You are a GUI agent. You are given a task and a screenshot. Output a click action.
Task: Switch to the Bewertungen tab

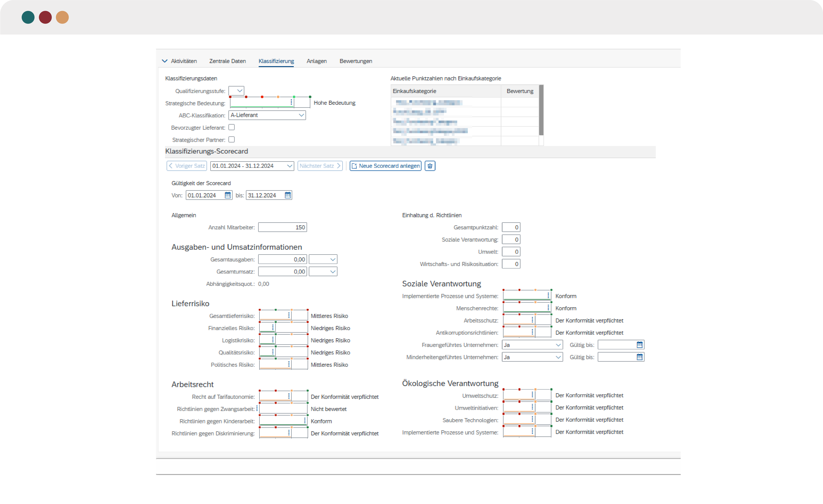[356, 61]
